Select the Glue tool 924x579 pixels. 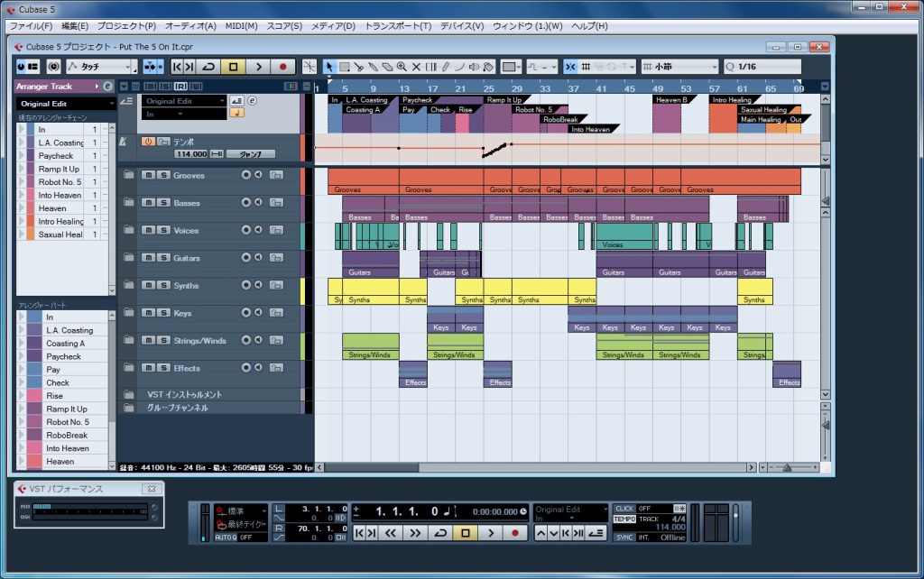[373, 67]
